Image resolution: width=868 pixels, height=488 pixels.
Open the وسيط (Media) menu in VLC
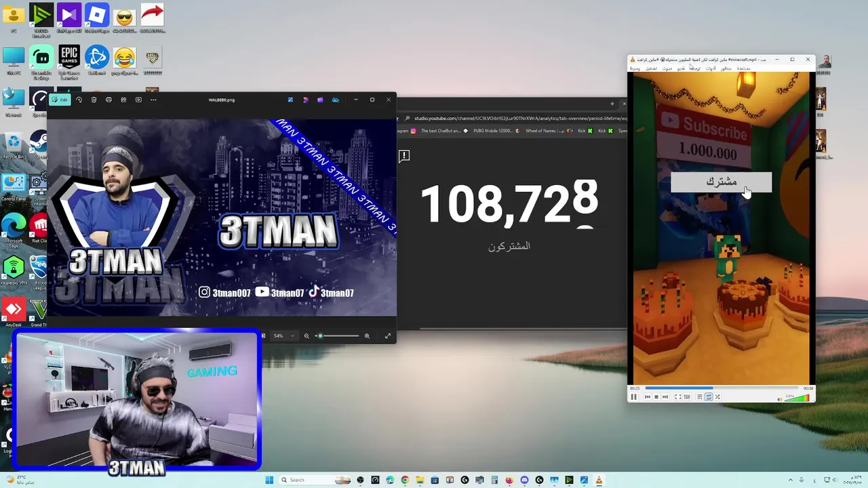click(x=635, y=68)
